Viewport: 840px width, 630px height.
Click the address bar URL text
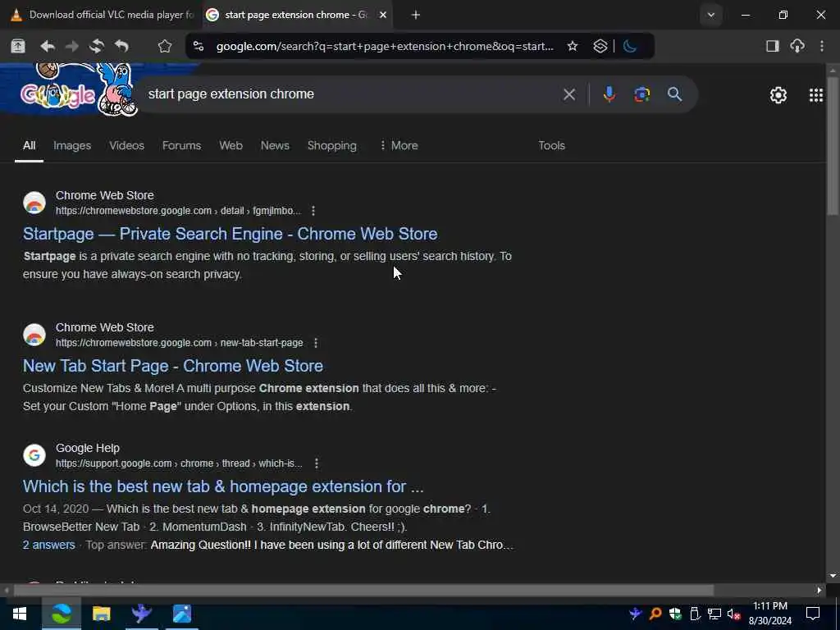pos(385,47)
